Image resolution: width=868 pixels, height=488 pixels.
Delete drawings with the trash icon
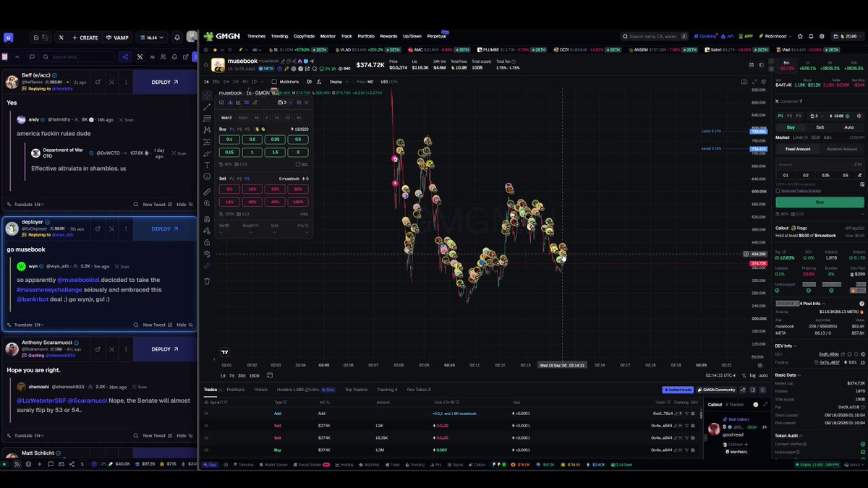click(x=208, y=281)
